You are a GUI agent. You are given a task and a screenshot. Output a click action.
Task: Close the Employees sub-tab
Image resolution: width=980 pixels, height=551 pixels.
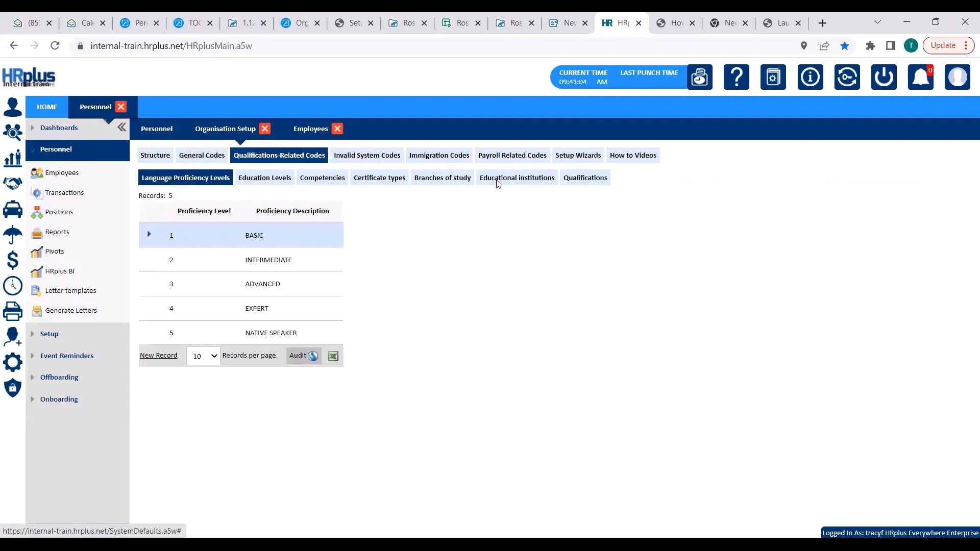tap(337, 129)
